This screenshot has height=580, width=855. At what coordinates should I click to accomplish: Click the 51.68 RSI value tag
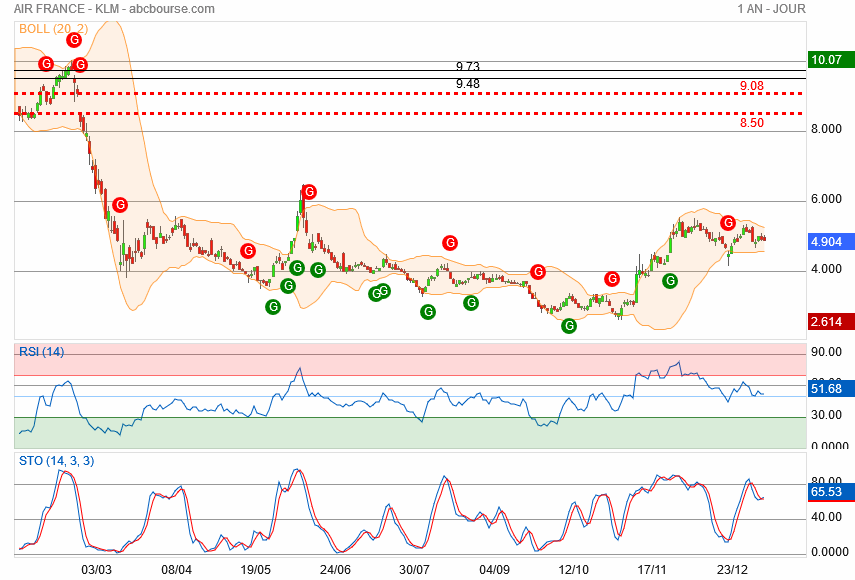827,387
